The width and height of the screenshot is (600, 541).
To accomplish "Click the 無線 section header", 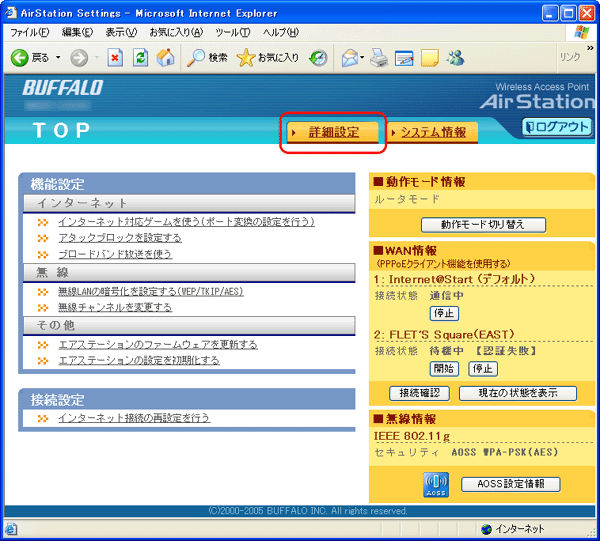I will click(x=189, y=272).
